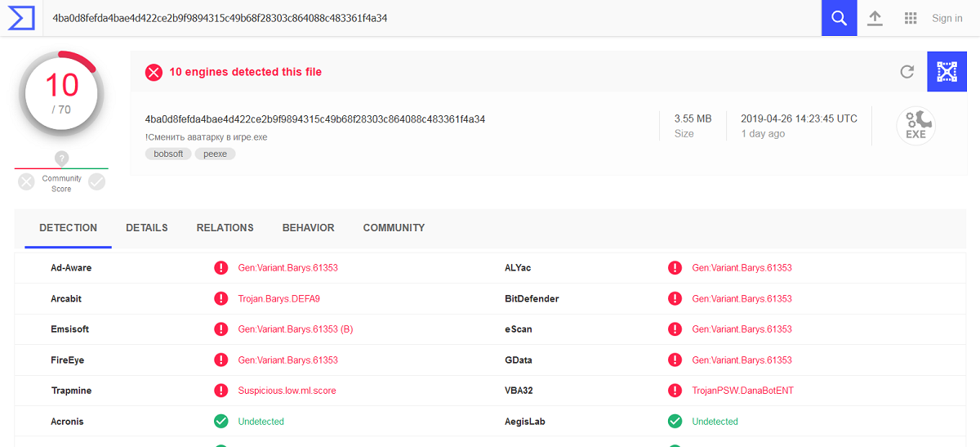The image size is (980, 447).
Task: Click the AegisLab Undetected result
Action: (x=715, y=422)
